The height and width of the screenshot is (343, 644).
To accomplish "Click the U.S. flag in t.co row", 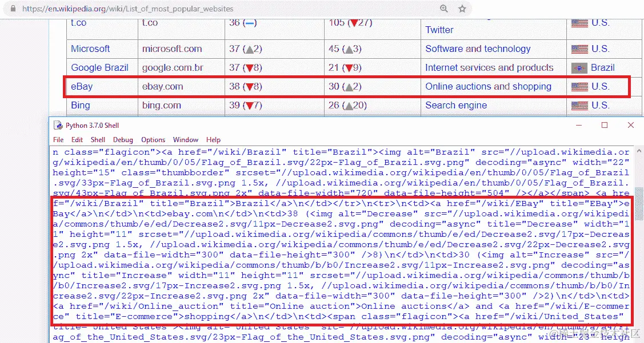I will tap(579, 23).
